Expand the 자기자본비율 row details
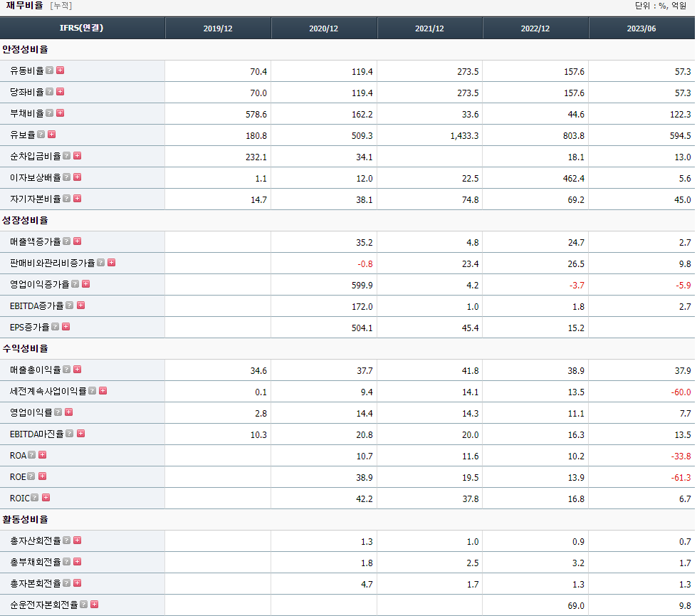 coord(78,199)
